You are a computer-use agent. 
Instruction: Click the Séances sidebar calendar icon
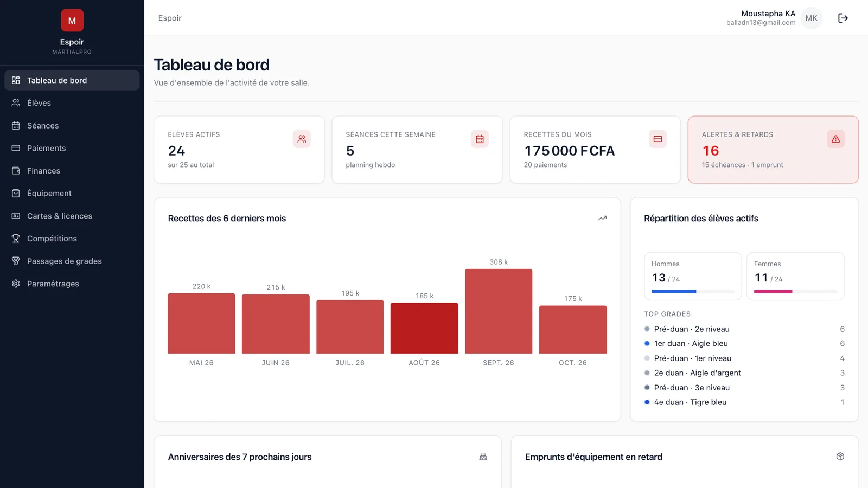pos(16,125)
